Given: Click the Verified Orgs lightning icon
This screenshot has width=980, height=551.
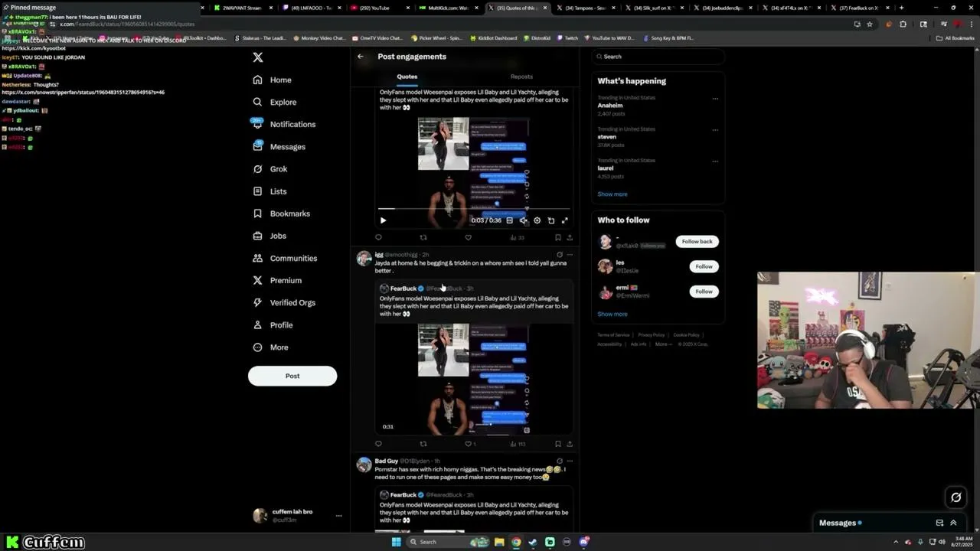Looking at the screenshot, I should 257,302.
